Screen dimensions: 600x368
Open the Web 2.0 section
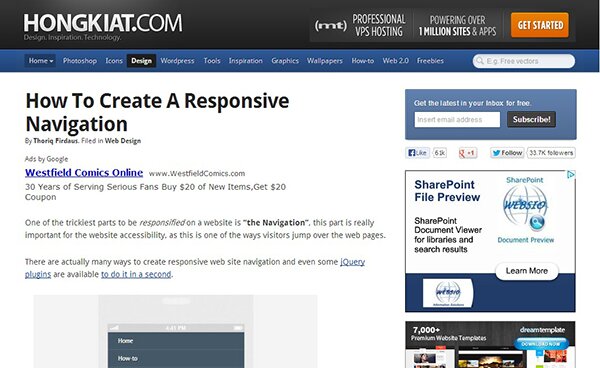(x=396, y=61)
